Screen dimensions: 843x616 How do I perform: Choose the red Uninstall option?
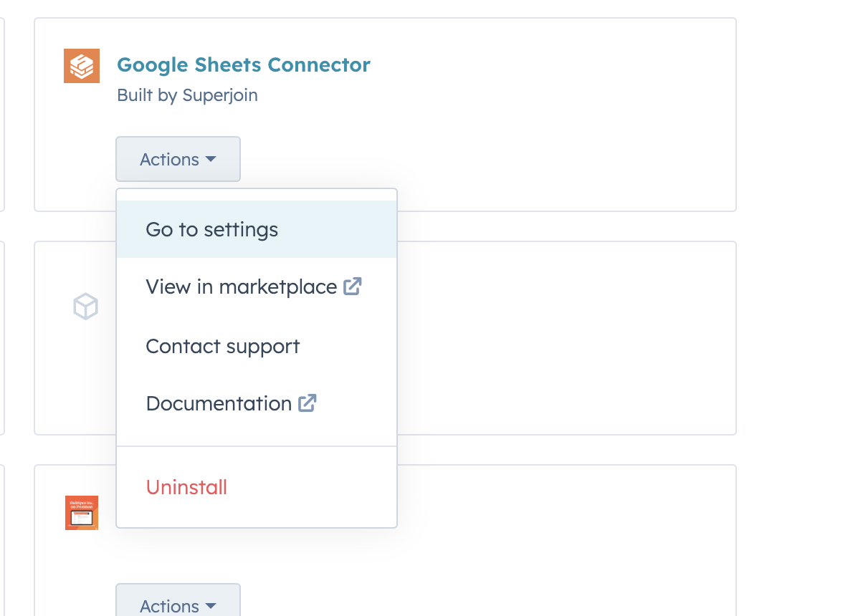(x=186, y=488)
